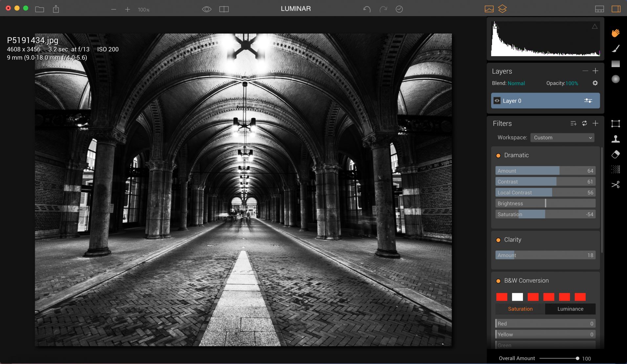Open the layer settings gear menu
Viewport: 627px width, 364px height.
pos(595,83)
